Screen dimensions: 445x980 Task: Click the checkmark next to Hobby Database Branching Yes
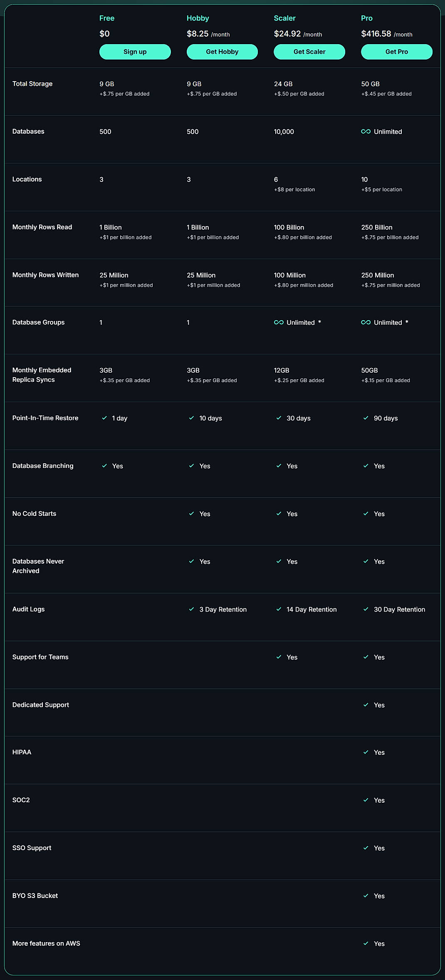coord(192,466)
